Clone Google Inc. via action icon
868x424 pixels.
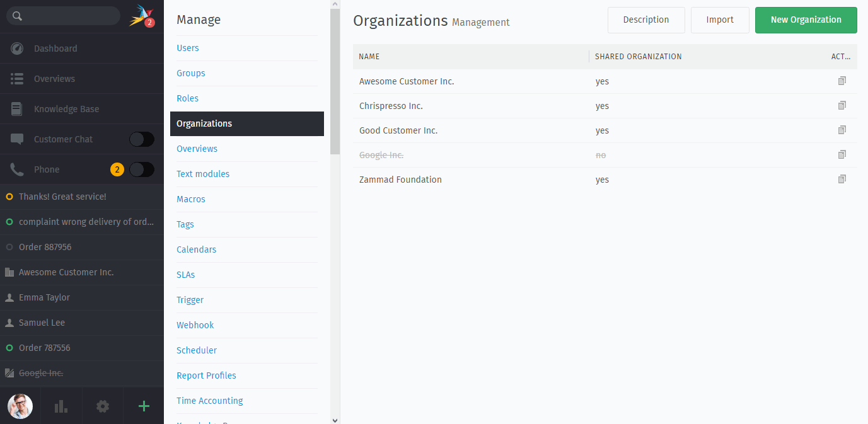842,154
